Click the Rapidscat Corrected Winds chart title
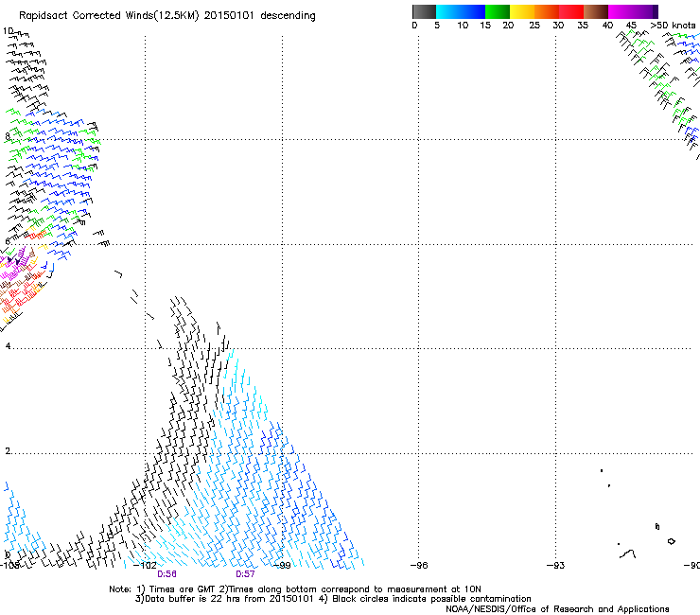 [167, 16]
